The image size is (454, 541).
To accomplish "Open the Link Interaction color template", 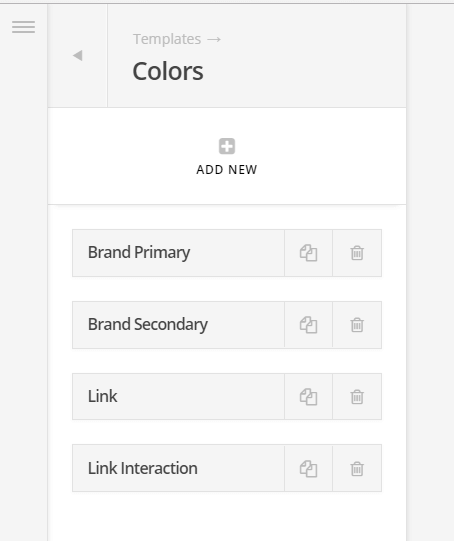I will 178,468.
